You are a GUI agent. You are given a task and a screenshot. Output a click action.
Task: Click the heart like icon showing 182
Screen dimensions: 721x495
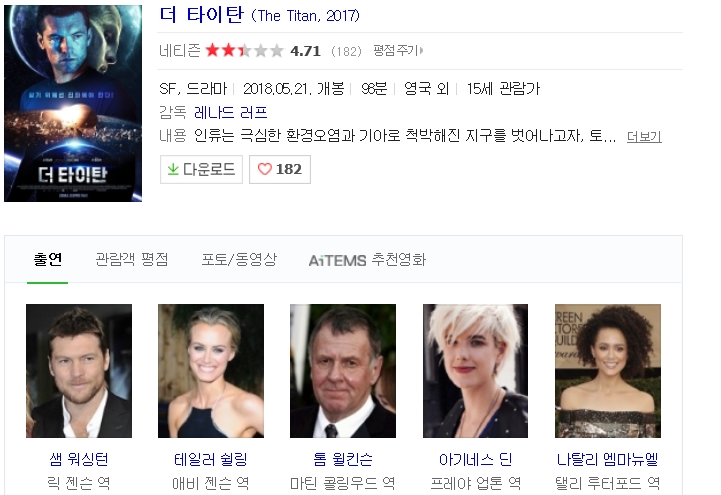(x=265, y=169)
